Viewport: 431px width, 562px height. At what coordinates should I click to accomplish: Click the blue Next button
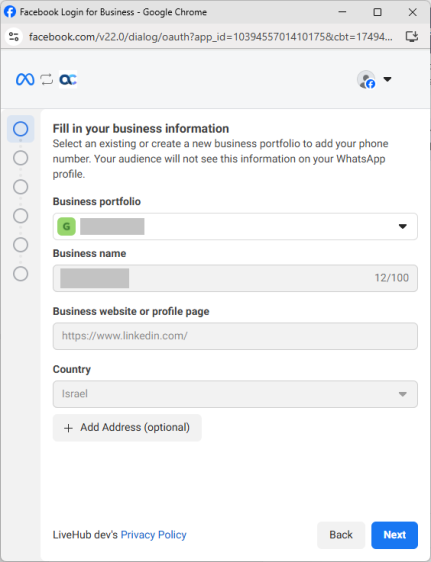pyautogui.click(x=394, y=535)
